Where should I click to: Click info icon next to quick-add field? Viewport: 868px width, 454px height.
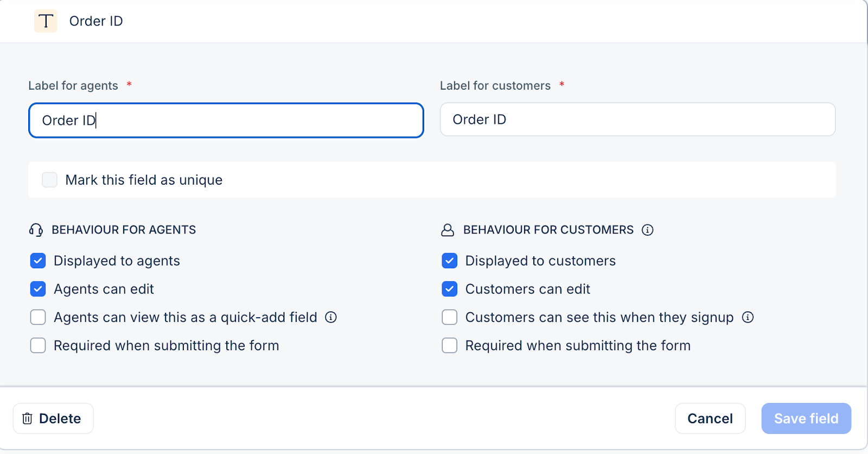click(x=331, y=317)
